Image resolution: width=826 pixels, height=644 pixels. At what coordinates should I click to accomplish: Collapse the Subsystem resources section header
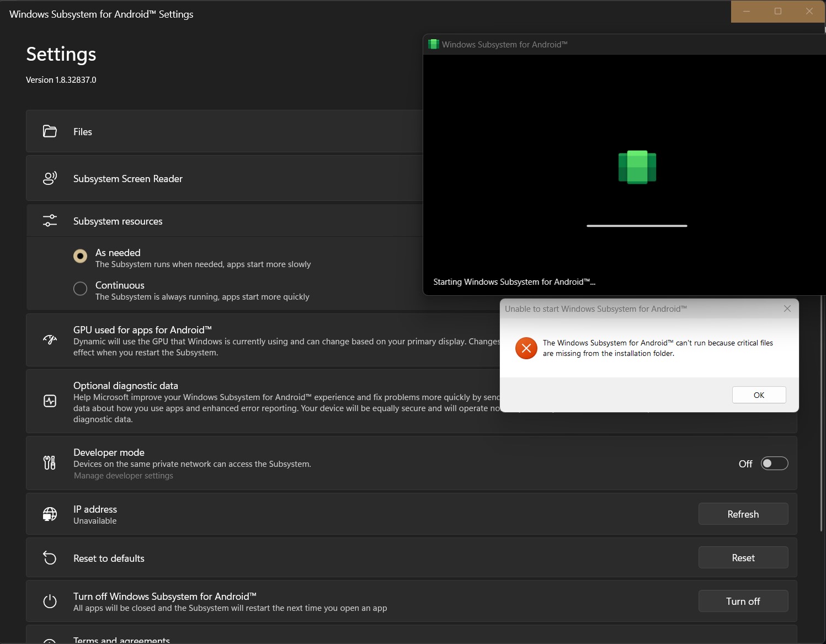[x=224, y=221]
